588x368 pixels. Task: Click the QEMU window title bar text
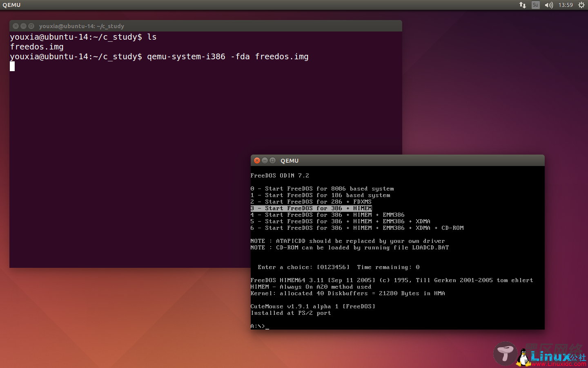pyautogui.click(x=290, y=161)
